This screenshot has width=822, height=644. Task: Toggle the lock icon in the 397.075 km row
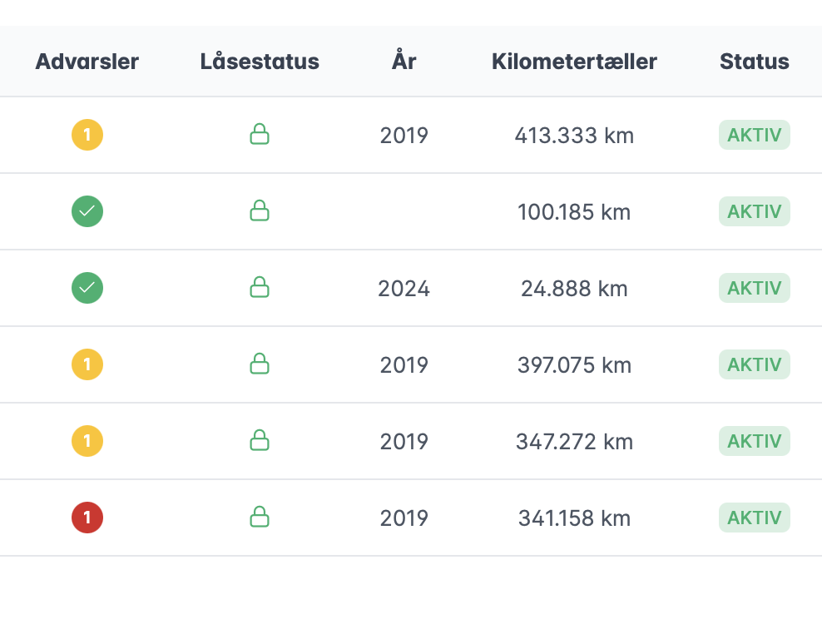pyautogui.click(x=260, y=364)
